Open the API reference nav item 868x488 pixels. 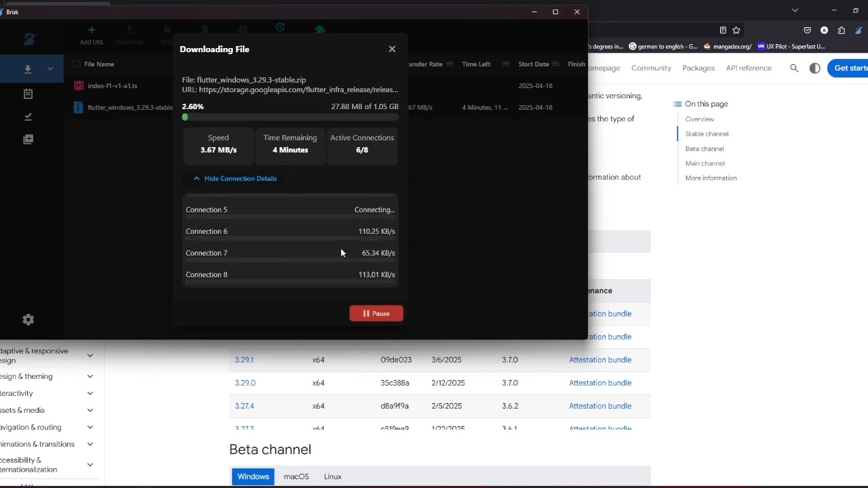point(749,68)
